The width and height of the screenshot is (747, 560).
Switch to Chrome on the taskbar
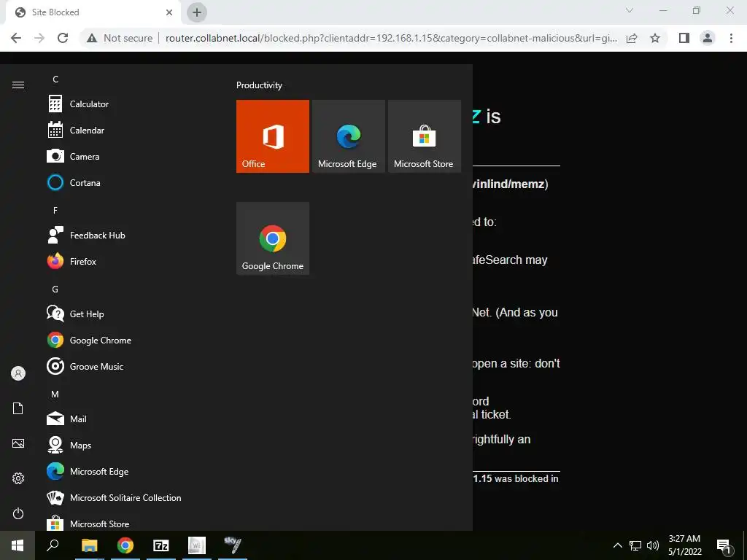pos(125,545)
